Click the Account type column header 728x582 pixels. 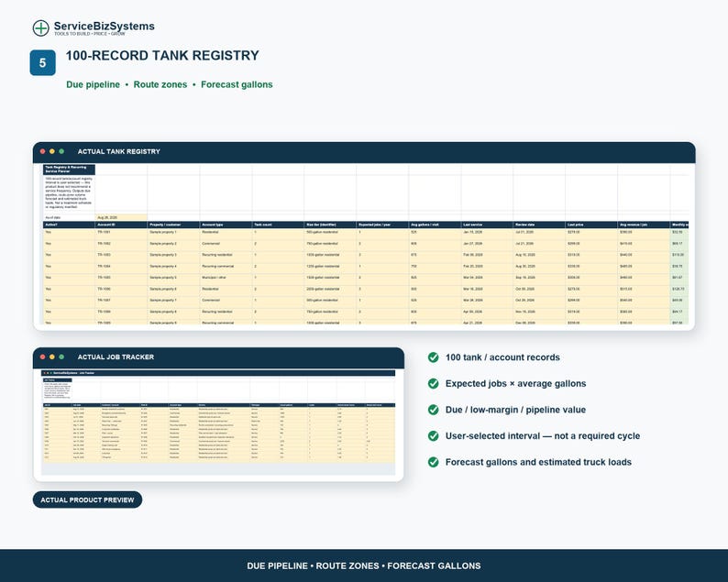(x=226, y=225)
